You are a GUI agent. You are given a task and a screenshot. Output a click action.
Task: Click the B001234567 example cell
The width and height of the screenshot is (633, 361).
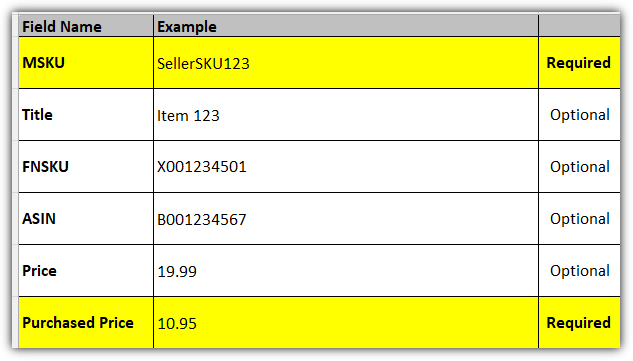[346, 218]
